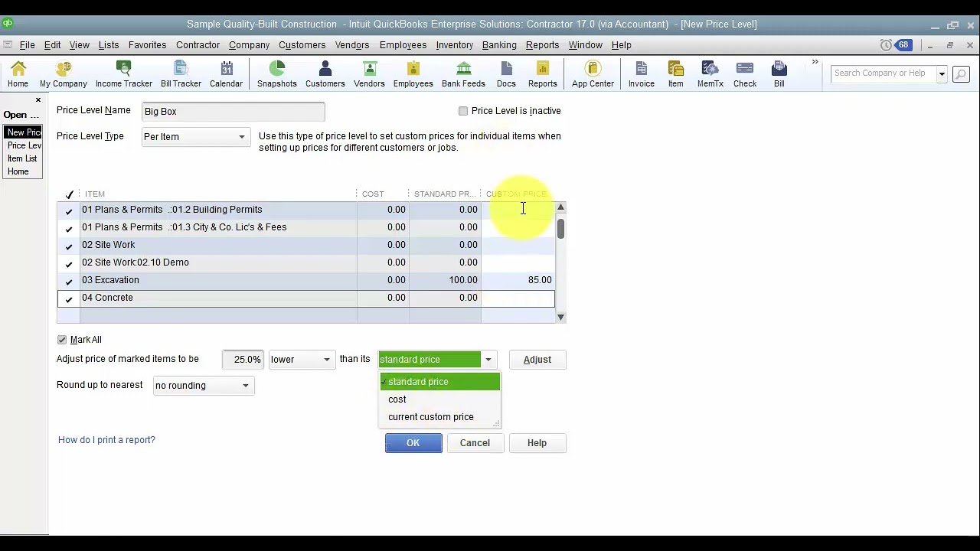980x551 pixels.
Task: Click the Search Company or Help box
Action: (884, 74)
